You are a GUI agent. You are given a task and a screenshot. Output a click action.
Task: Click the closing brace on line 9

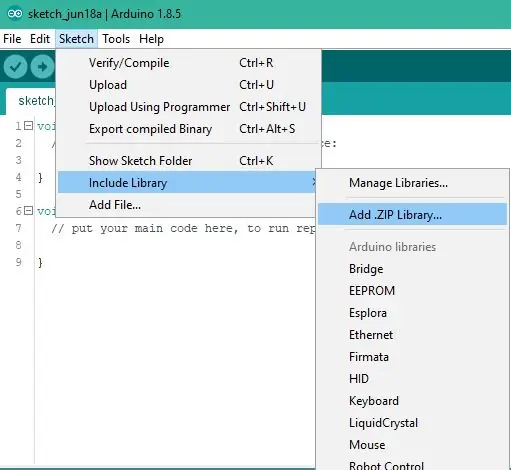pyautogui.click(x=40, y=263)
